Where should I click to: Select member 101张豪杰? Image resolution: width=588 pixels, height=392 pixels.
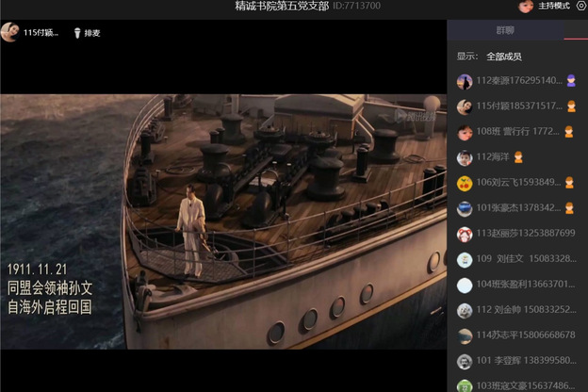click(x=517, y=208)
